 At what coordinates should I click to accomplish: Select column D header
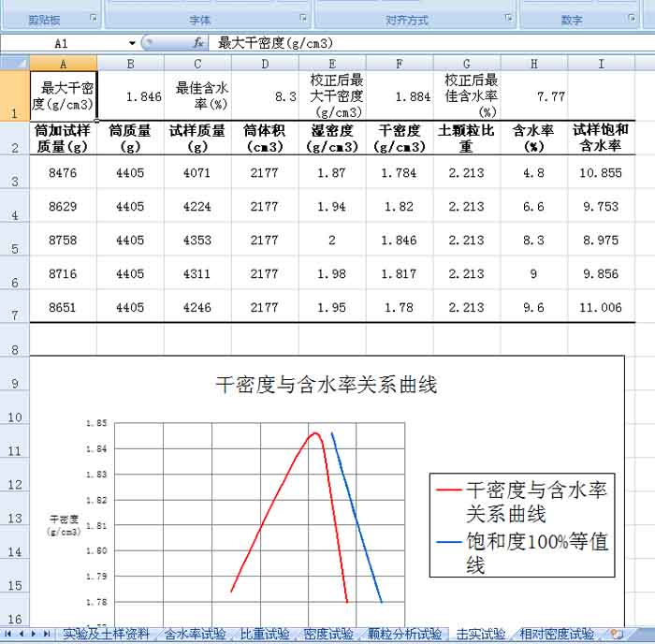tap(265, 63)
